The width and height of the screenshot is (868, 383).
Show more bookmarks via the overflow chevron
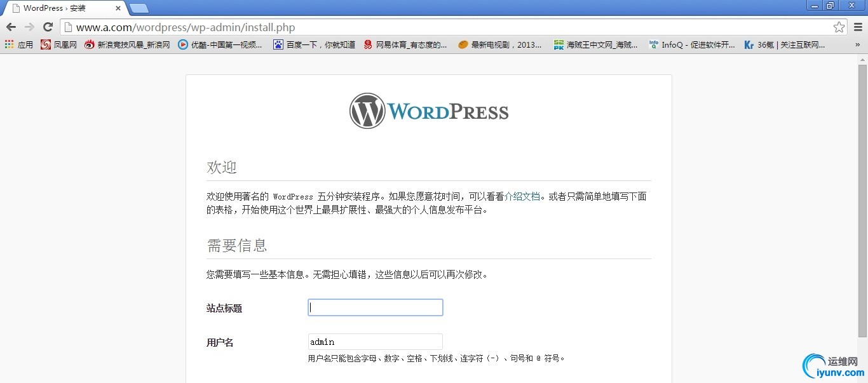click(x=858, y=45)
